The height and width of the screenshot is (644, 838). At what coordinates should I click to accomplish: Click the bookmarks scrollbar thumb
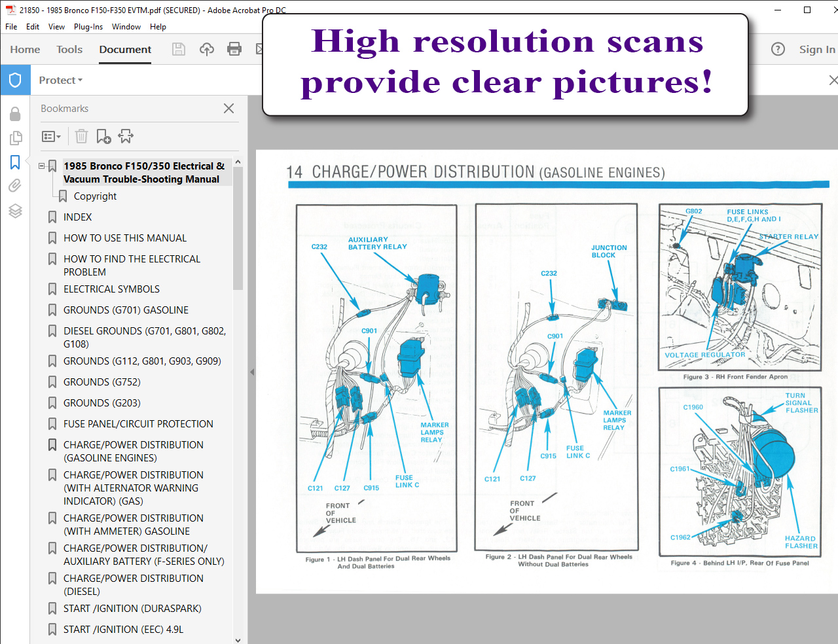[x=238, y=228]
